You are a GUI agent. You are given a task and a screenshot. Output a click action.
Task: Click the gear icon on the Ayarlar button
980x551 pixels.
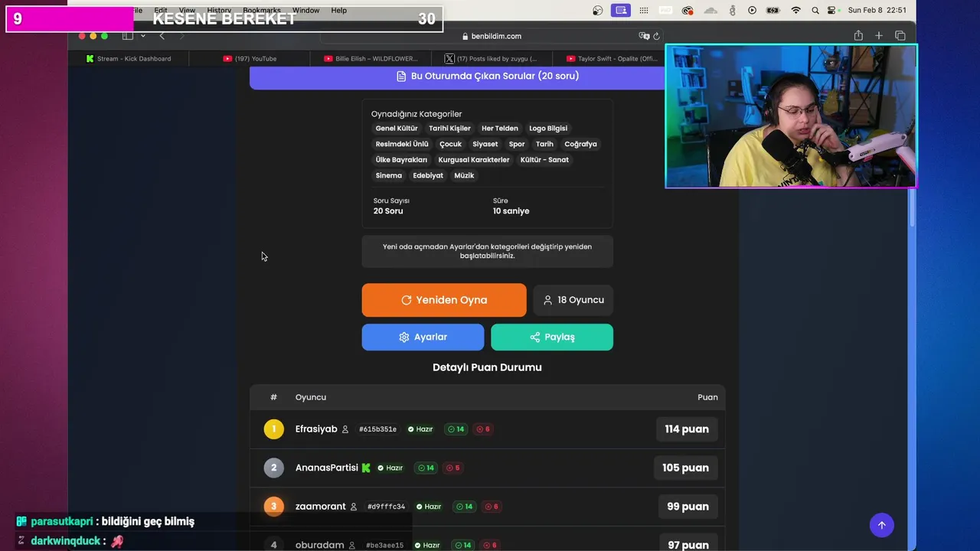coord(404,337)
